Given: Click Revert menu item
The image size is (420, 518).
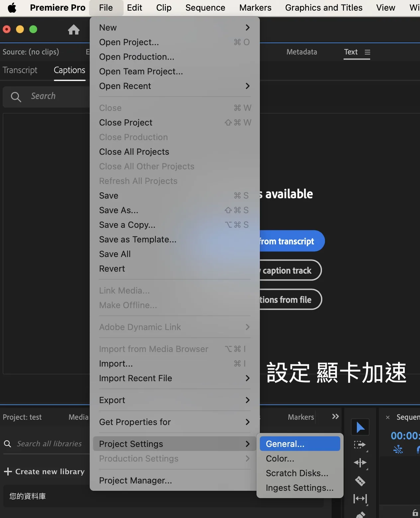Looking at the screenshot, I should pos(174,269).
